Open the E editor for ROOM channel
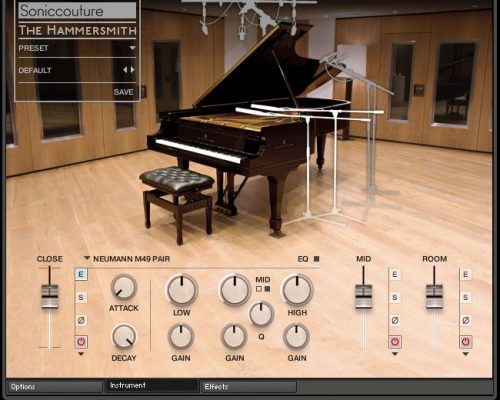Viewport: 500px width, 400px height. click(466, 274)
